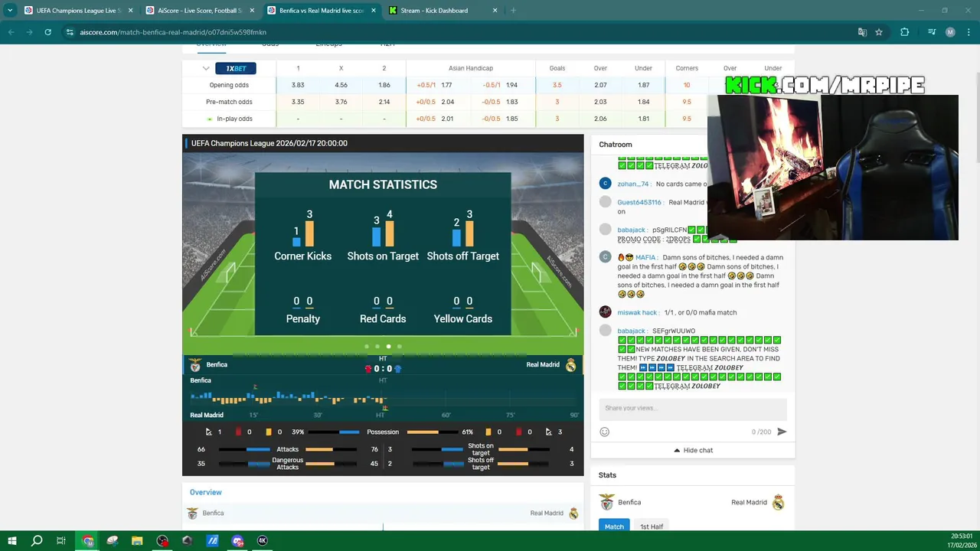
Task: Click the Benfica crest in scoreboard bar
Action: click(195, 365)
